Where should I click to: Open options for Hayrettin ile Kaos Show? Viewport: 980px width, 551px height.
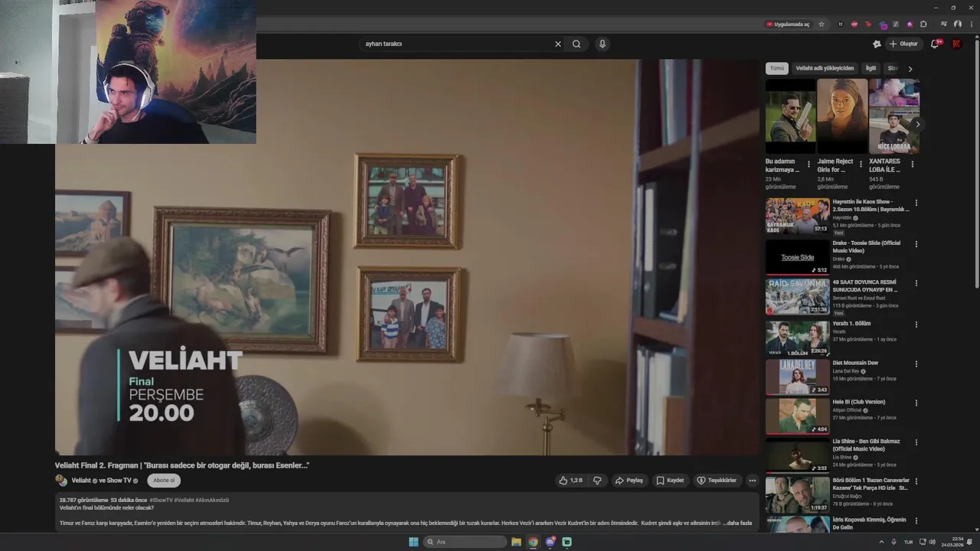pyautogui.click(x=916, y=203)
